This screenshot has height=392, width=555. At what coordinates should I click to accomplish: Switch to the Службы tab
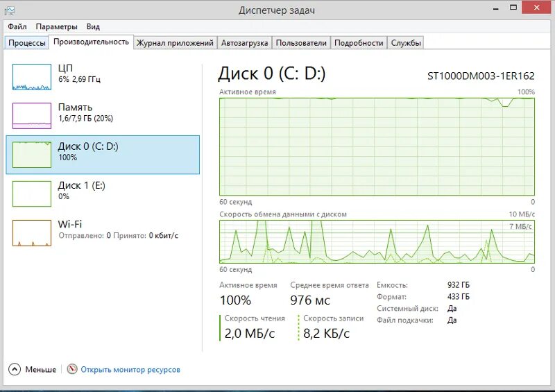pos(406,43)
